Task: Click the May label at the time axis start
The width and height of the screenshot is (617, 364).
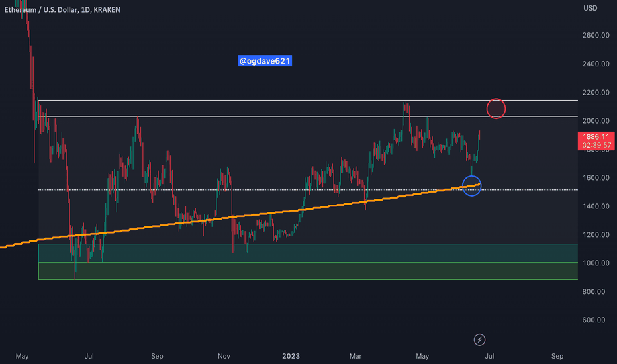Action: (x=22, y=356)
